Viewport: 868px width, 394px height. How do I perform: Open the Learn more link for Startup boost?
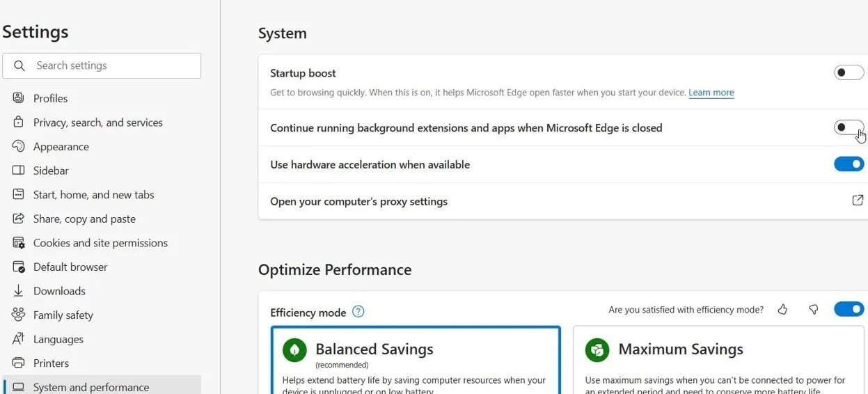pos(711,93)
